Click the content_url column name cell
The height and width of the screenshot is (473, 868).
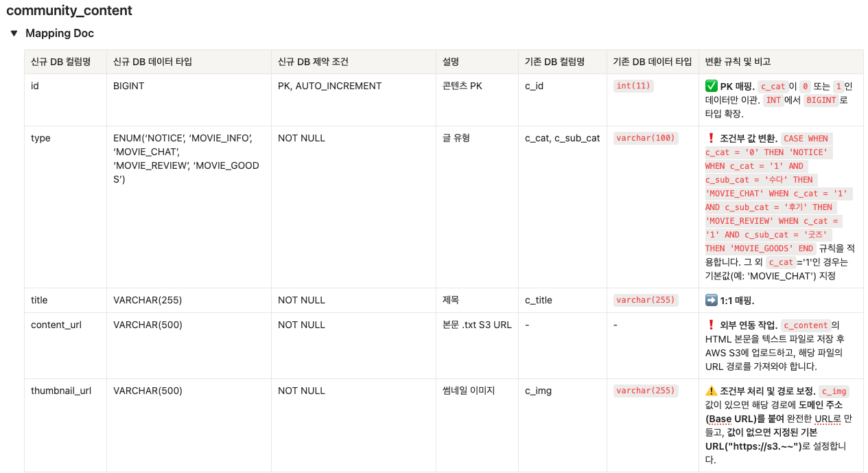[x=56, y=325]
